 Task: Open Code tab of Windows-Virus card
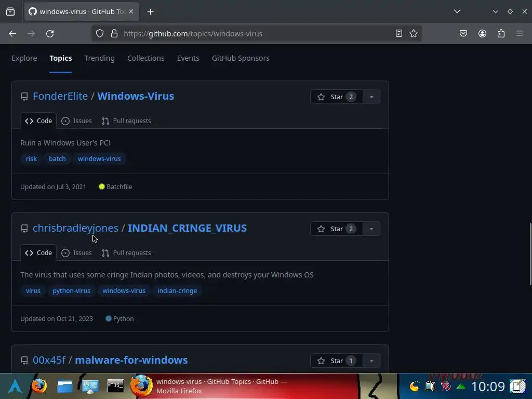pyautogui.click(x=38, y=121)
